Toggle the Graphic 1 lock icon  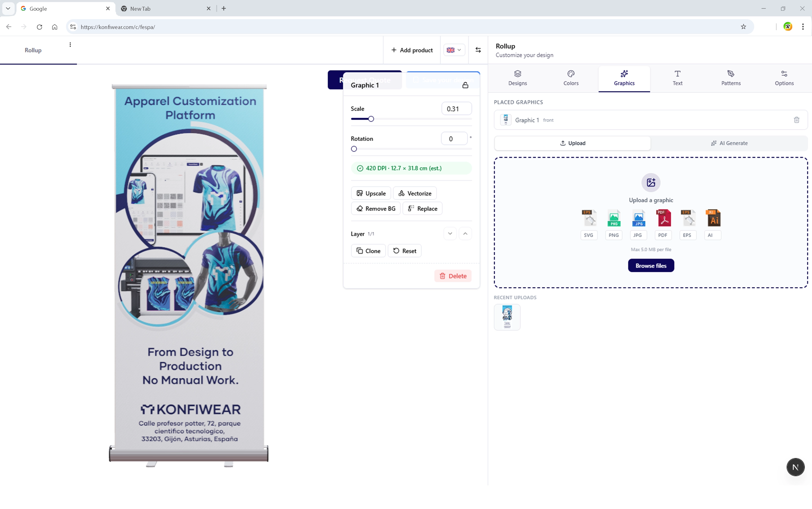pyautogui.click(x=465, y=85)
